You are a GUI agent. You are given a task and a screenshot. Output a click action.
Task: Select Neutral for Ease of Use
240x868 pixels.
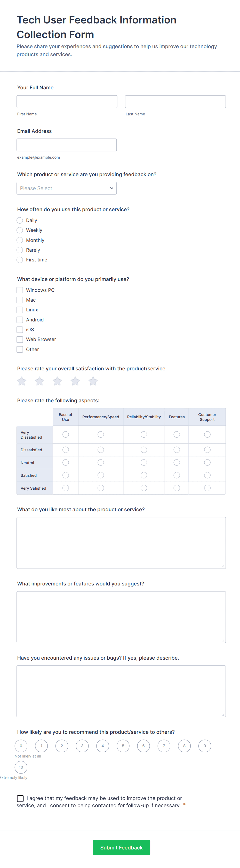(x=65, y=462)
